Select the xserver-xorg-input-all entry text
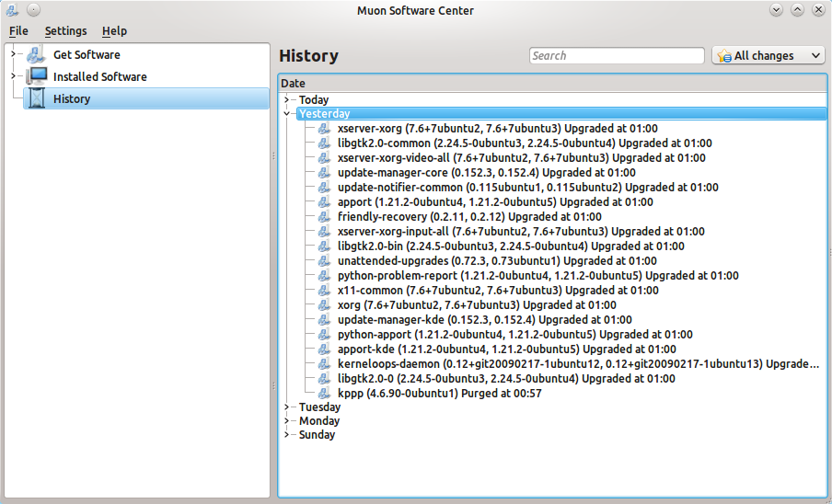The height and width of the screenshot is (504, 832). click(521, 232)
